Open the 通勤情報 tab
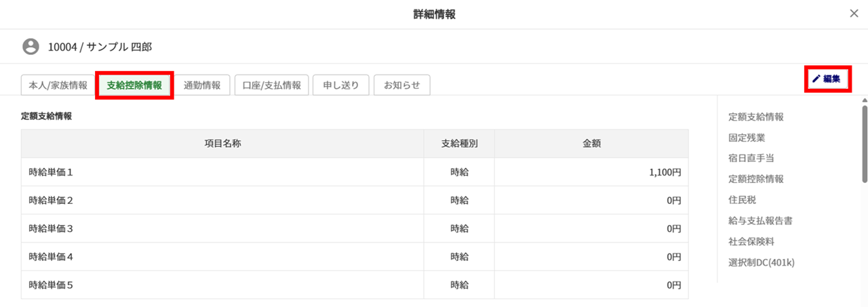Image resolution: width=868 pixels, height=307 pixels. tap(202, 85)
